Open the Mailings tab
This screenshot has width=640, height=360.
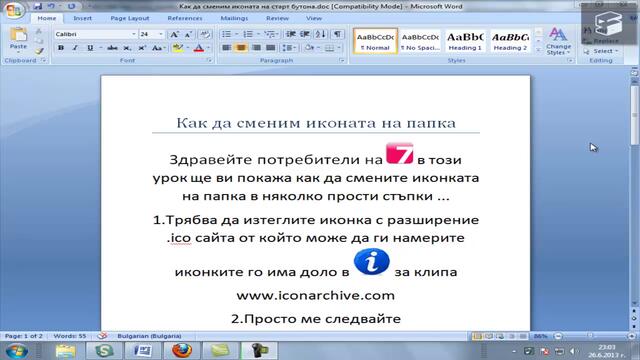(234, 18)
